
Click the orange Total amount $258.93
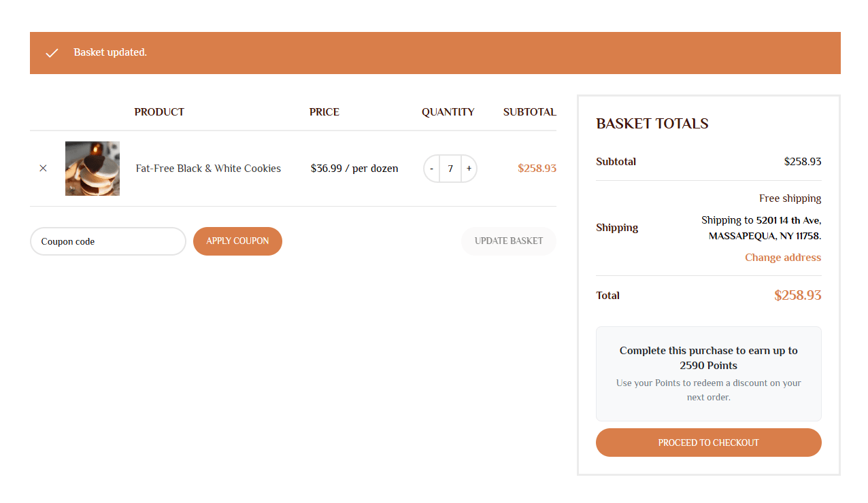(797, 296)
